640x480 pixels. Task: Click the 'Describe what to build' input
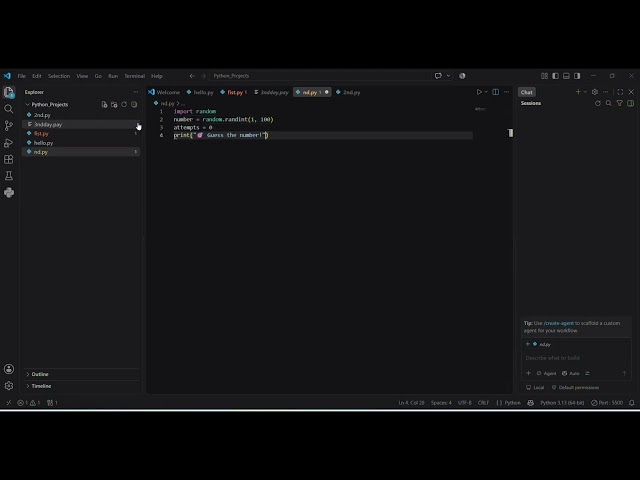(576, 358)
